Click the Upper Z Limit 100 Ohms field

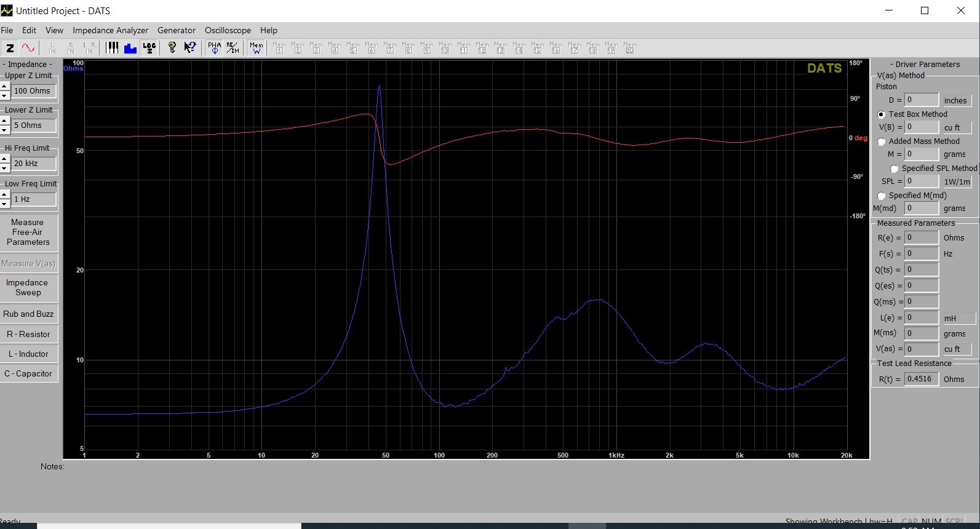pos(34,91)
